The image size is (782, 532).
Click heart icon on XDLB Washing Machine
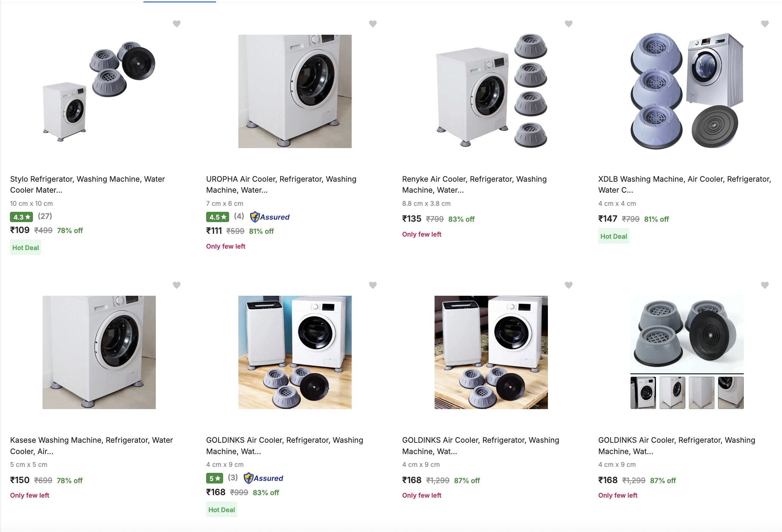pos(765,24)
